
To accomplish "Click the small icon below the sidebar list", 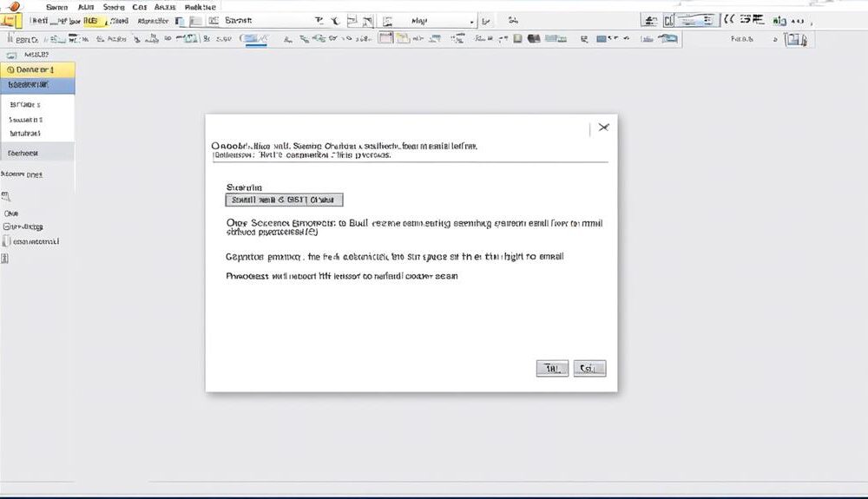I will click(x=5, y=196).
